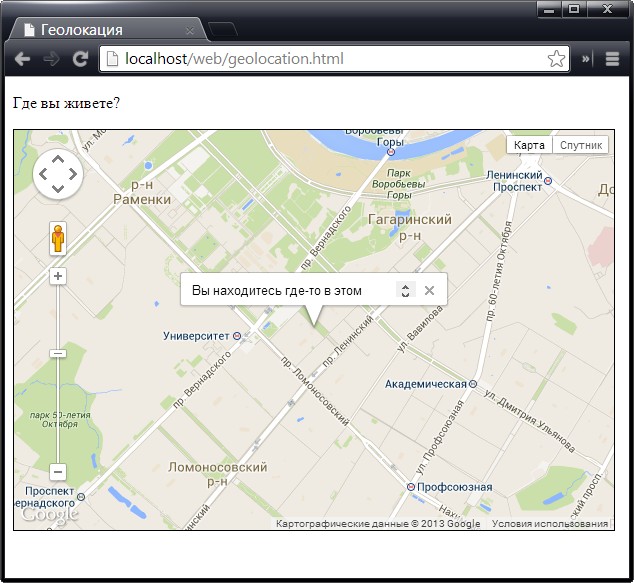Click the browser Forward arrow
The height and width of the screenshot is (583, 634).
[x=51, y=59]
